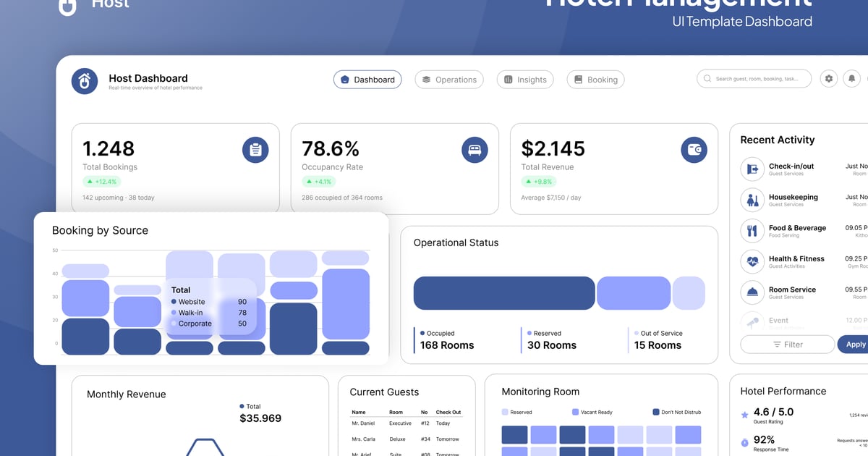Open the settings gear icon

pos(829,79)
